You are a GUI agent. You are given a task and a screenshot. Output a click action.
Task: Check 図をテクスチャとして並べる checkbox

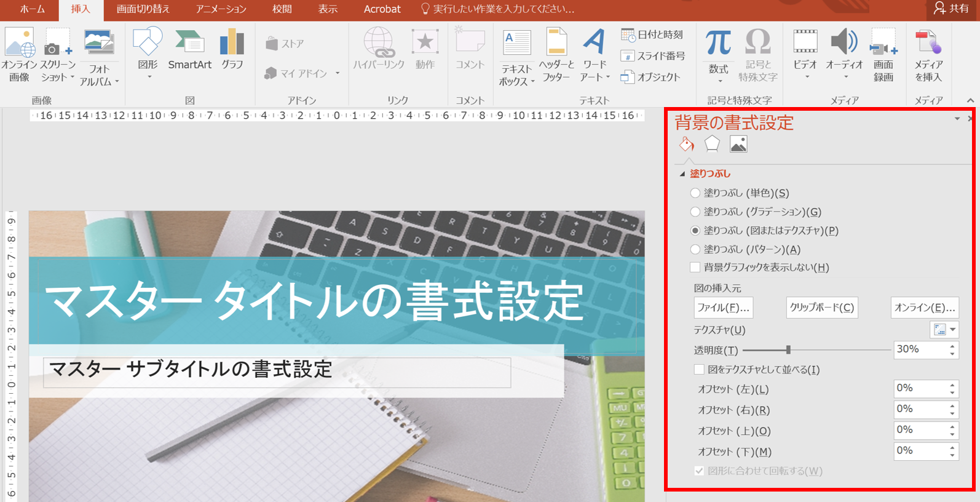tap(699, 370)
